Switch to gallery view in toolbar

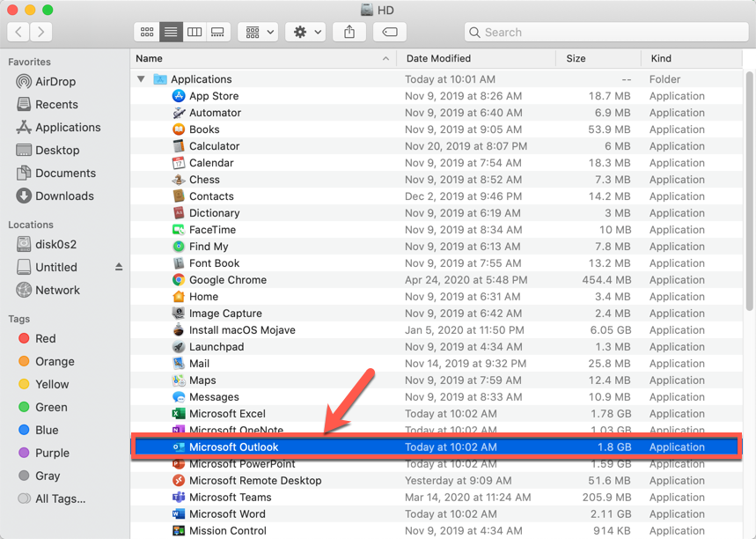point(217,32)
